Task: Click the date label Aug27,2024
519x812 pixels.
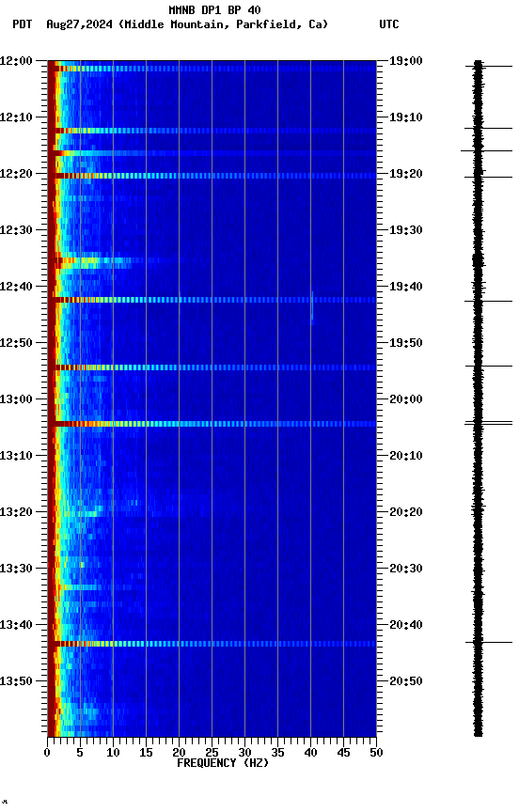Action: click(x=79, y=24)
